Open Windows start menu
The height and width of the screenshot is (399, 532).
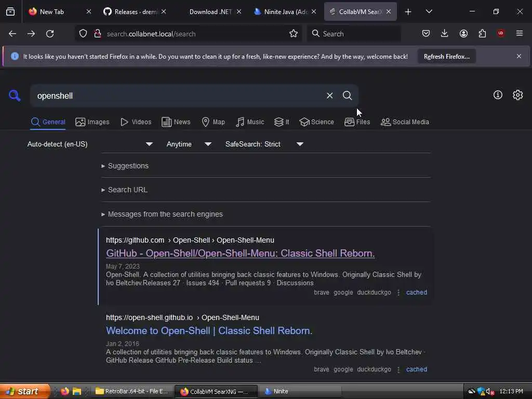point(24,391)
